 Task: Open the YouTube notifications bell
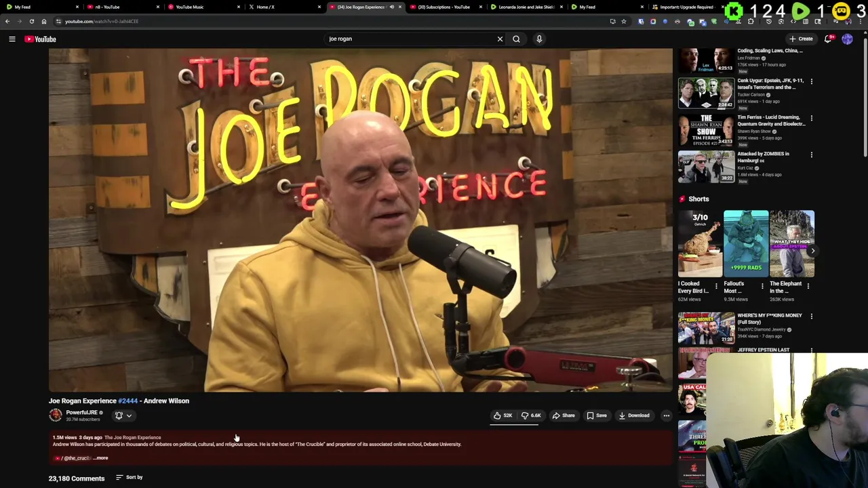(x=828, y=39)
